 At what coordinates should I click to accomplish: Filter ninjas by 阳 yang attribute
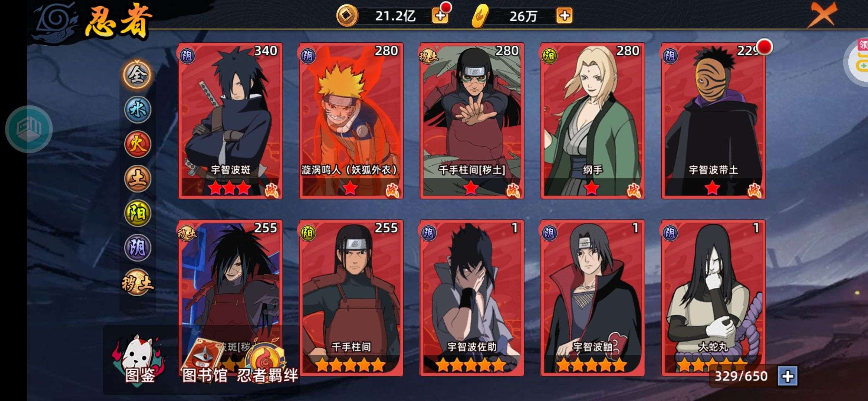[x=137, y=213]
